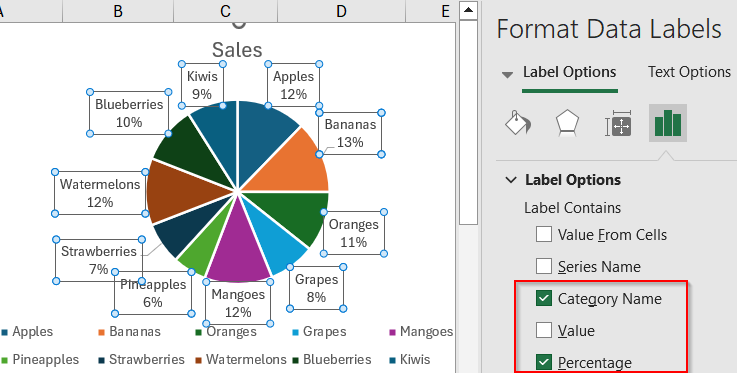Image resolution: width=737 pixels, height=373 pixels.
Task: Tick the Value checkbox
Action: click(x=544, y=330)
